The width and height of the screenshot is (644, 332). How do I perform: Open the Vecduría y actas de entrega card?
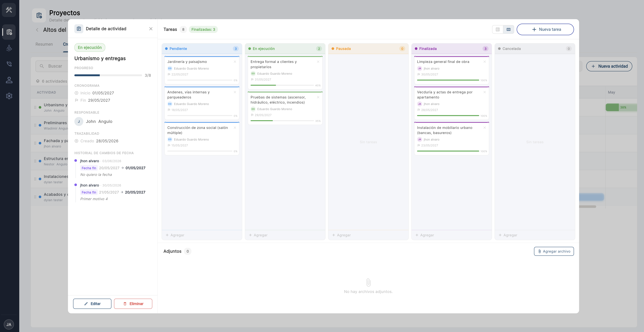click(451, 103)
